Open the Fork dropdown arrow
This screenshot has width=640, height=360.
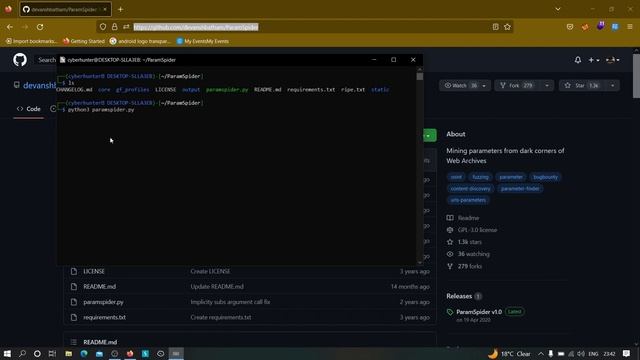(547, 85)
